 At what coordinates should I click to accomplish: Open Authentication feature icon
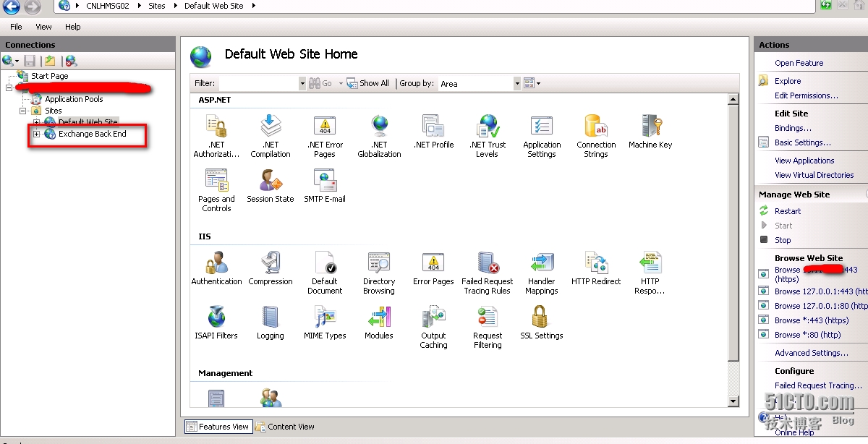(216, 268)
